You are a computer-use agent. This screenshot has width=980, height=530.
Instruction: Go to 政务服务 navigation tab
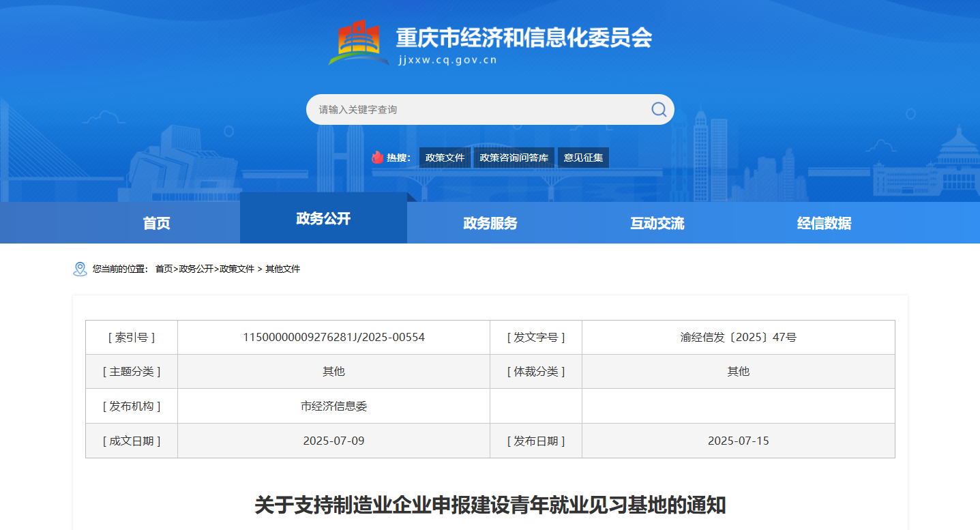pyautogui.click(x=490, y=223)
